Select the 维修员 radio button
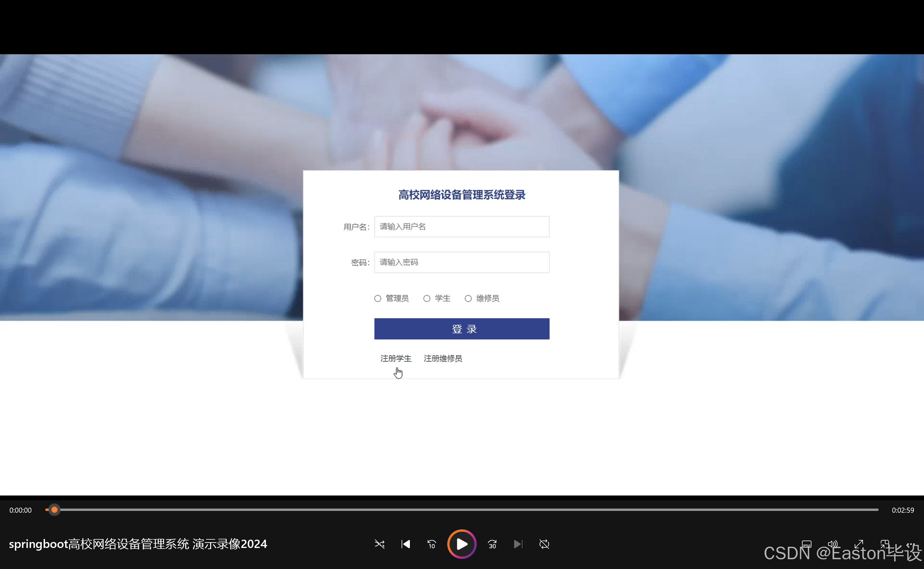924x569 pixels. tap(468, 298)
